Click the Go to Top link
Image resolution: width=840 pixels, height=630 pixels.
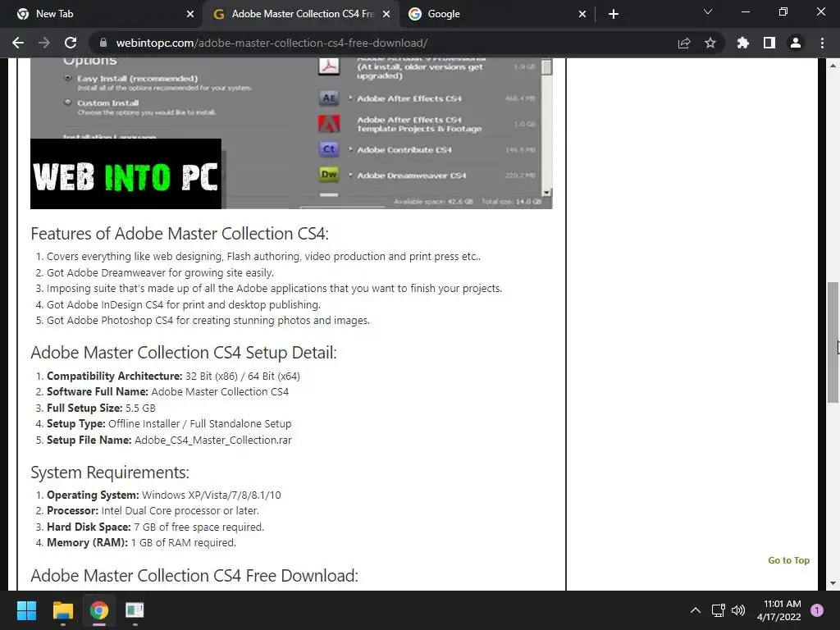coord(788,560)
